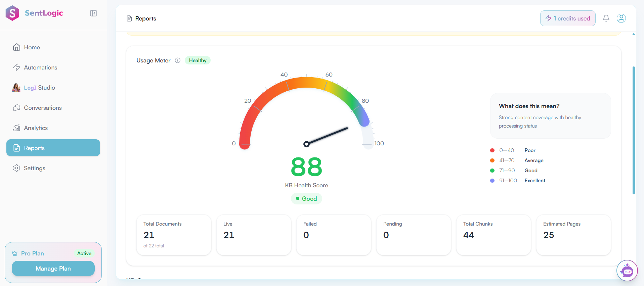Screen dimensions: 644x286
Task: Click the Pro Plan crown icon
Action: click(x=15, y=253)
